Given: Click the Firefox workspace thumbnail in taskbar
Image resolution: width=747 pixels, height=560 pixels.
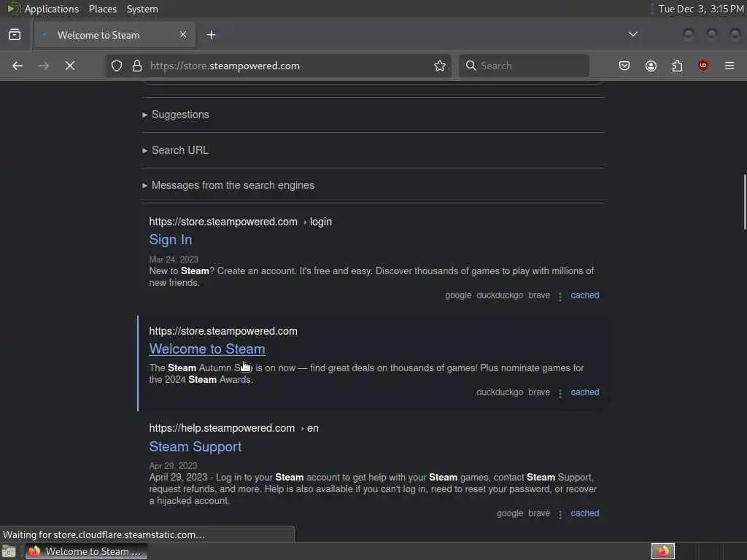Looking at the screenshot, I should [663, 551].
